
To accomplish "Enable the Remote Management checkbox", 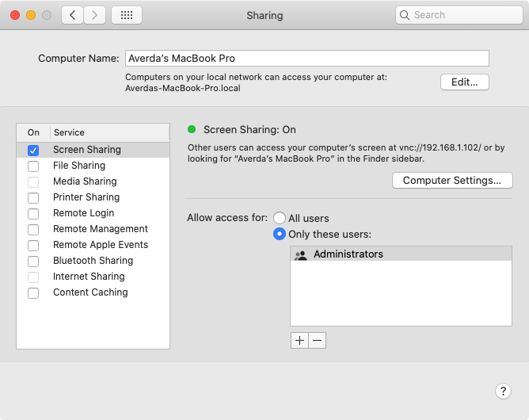I will pyautogui.click(x=33, y=230).
